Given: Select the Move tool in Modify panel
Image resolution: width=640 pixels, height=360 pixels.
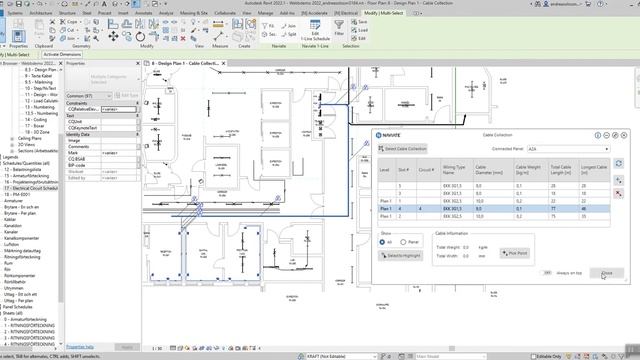Looking at the screenshot, I should (113, 36).
